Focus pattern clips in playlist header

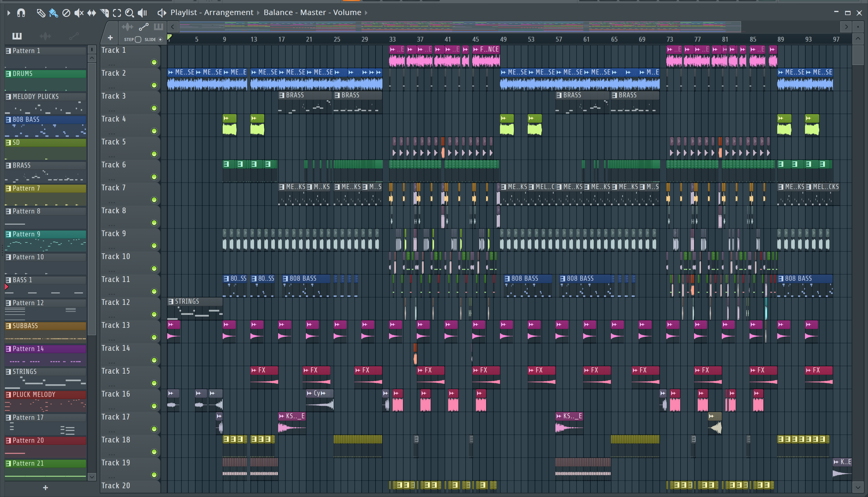point(158,27)
